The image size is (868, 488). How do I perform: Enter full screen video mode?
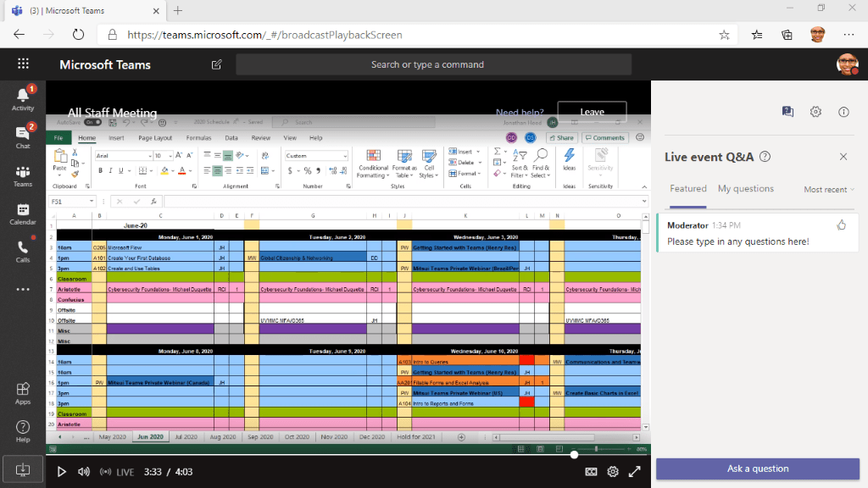coord(634,472)
